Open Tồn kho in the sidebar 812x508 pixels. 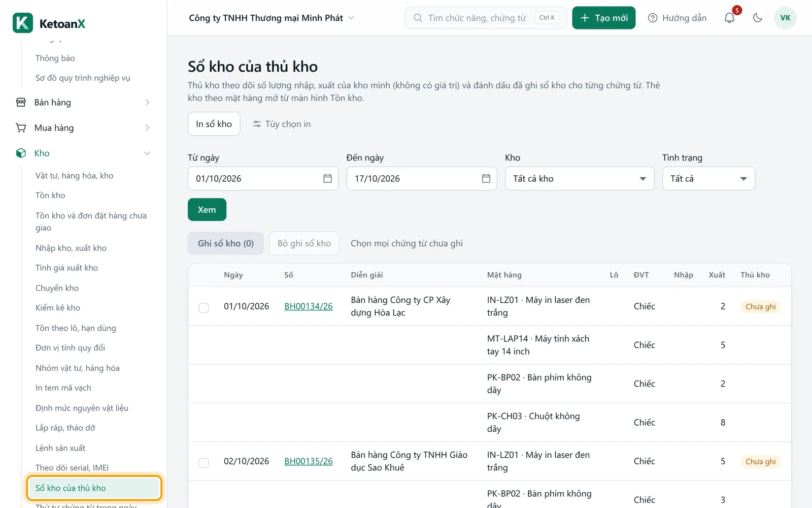pyautogui.click(x=50, y=195)
